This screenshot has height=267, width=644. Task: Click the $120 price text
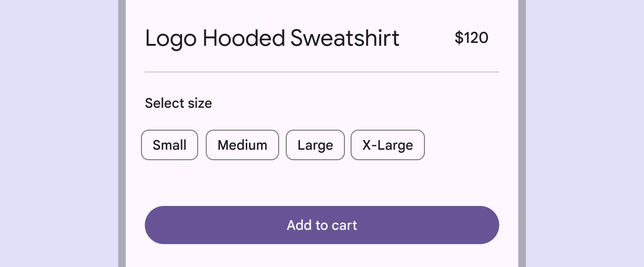(472, 38)
